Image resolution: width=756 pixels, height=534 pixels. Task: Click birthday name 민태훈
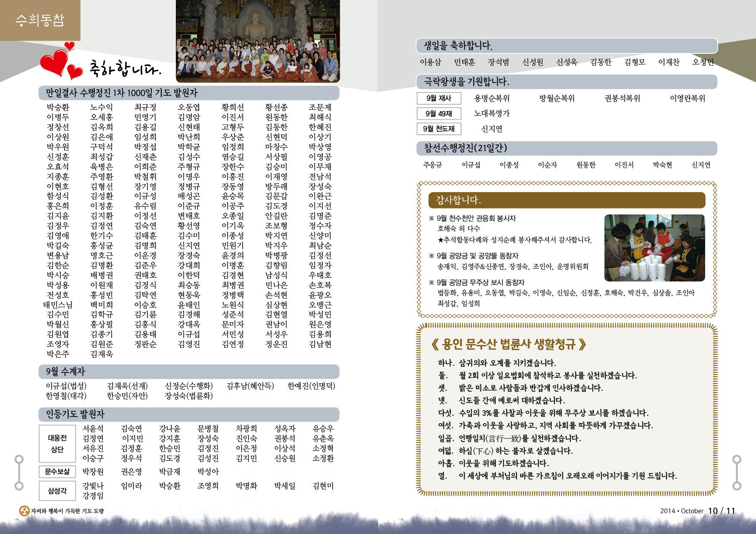465,62
